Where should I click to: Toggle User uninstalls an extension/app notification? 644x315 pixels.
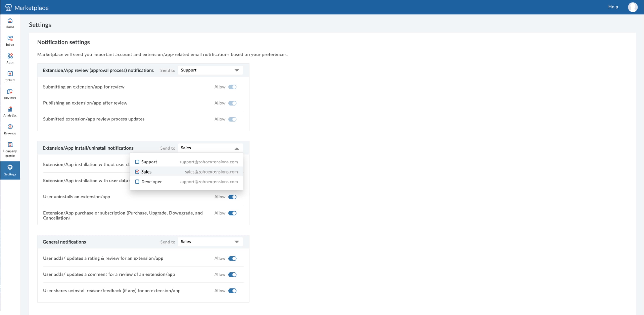click(232, 197)
